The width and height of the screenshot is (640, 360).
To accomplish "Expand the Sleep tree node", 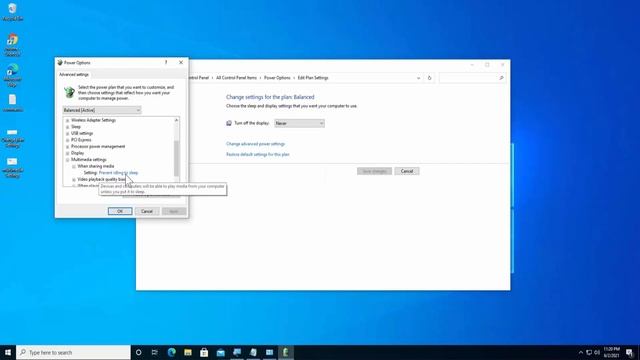I will pos(67,127).
